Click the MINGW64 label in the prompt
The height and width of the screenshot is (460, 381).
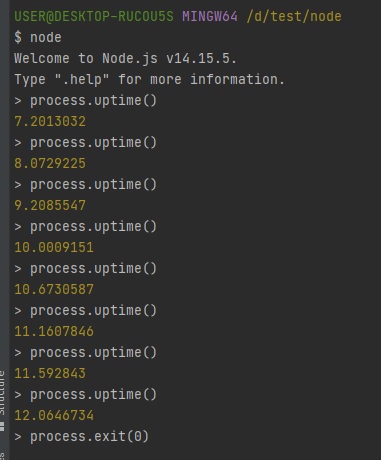point(210,16)
